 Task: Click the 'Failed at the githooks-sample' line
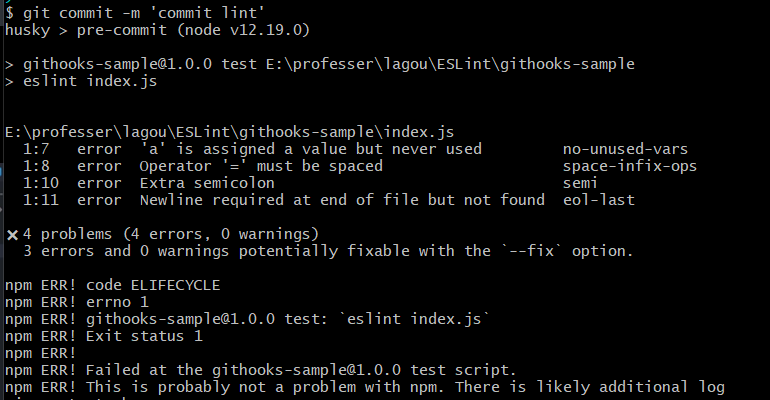(261, 370)
